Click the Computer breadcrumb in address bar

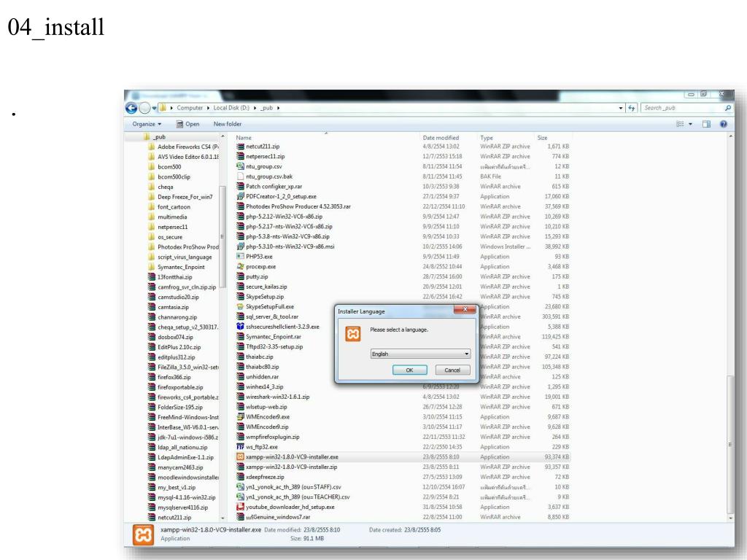(x=190, y=108)
